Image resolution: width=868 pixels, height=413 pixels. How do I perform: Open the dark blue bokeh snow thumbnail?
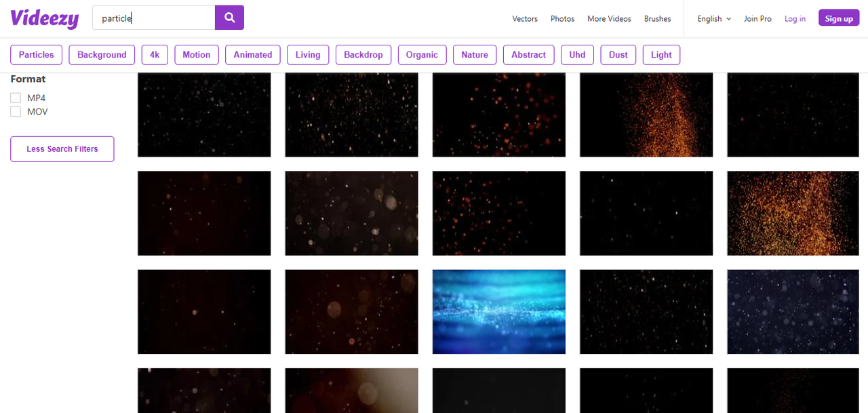tap(794, 312)
